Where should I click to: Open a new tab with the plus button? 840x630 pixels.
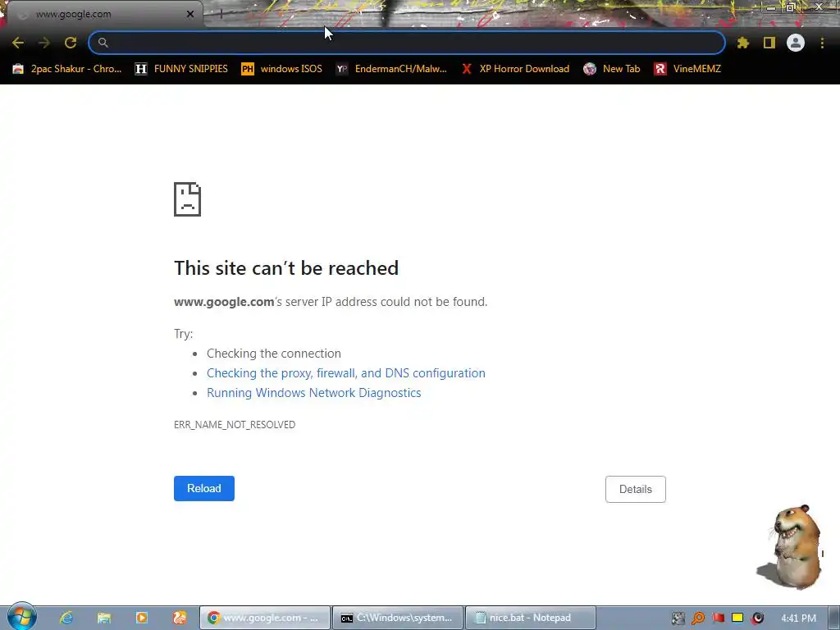coord(220,15)
